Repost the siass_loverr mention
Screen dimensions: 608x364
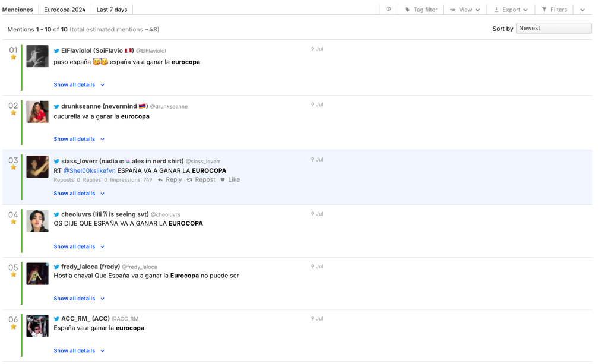pyautogui.click(x=201, y=180)
